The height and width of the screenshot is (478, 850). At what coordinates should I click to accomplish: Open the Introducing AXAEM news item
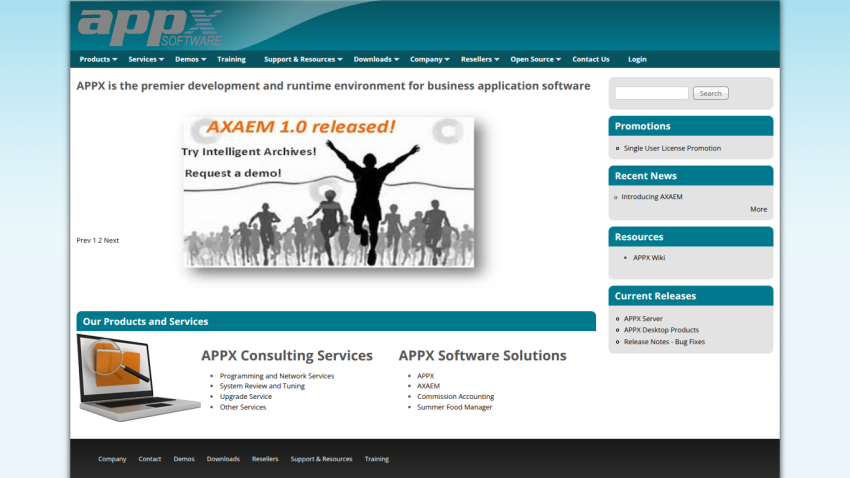click(652, 197)
